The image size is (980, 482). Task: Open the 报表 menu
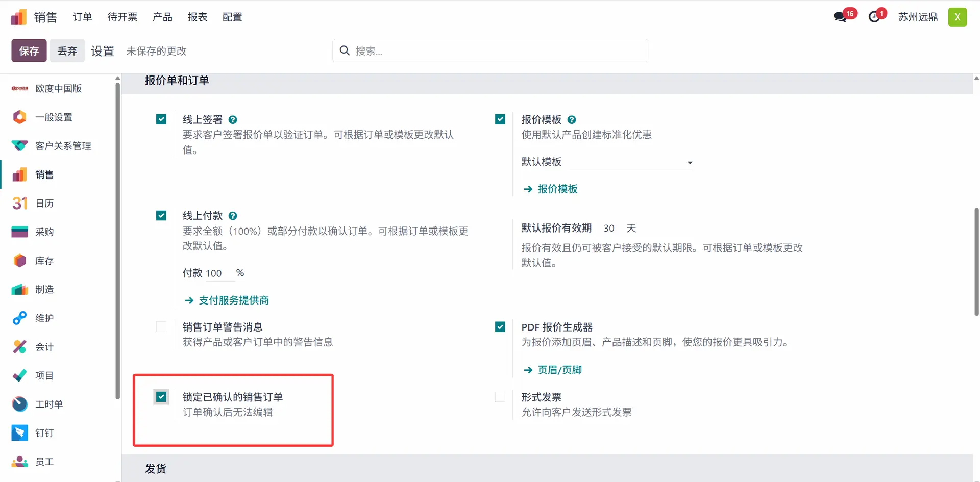pos(197,17)
